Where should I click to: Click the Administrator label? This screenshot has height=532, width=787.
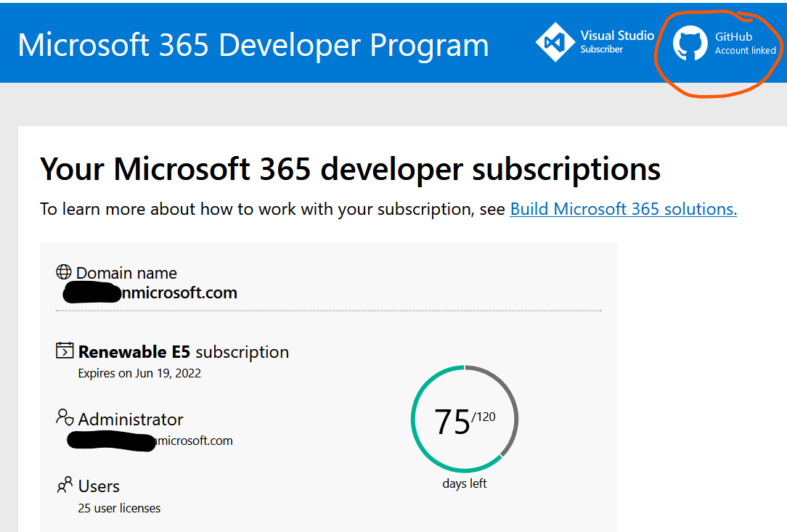click(131, 420)
